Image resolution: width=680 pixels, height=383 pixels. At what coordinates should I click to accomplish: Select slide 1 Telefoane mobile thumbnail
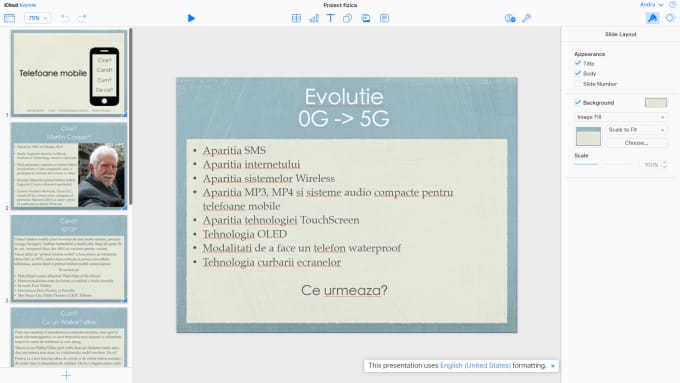tap(69, 73)
